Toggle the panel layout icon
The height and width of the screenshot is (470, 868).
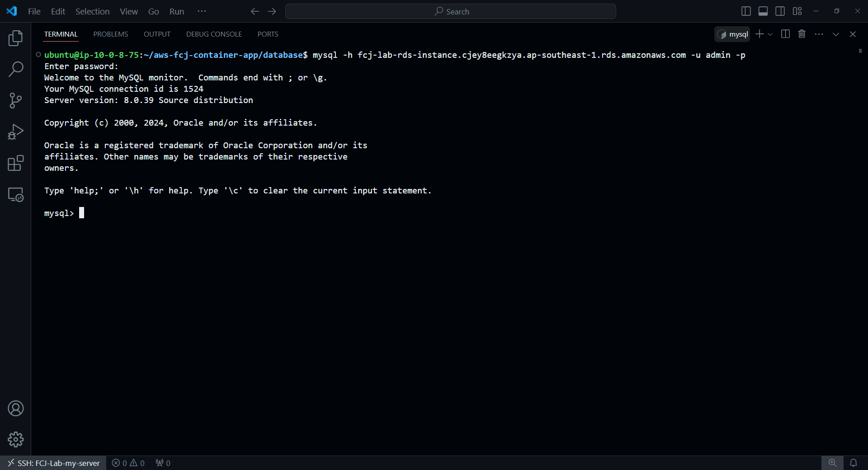click(x=763, y=11)
